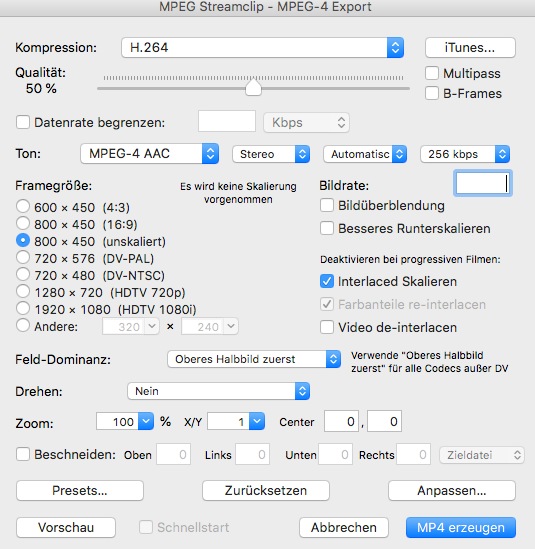Uncheck Interlaced Skalieren
535x549 pixels.
[x=327, y=281]
